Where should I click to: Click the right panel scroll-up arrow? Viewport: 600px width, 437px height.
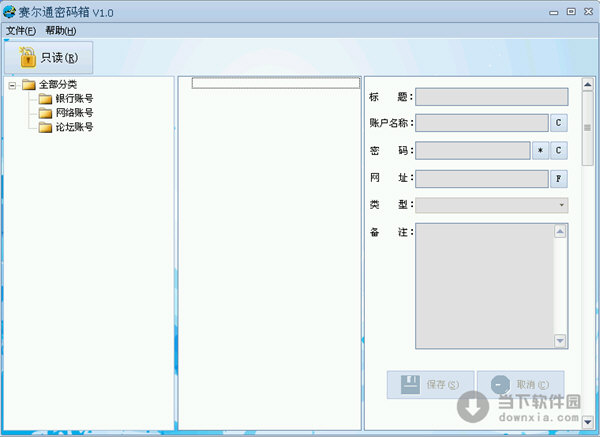click(x=588, y=85)
